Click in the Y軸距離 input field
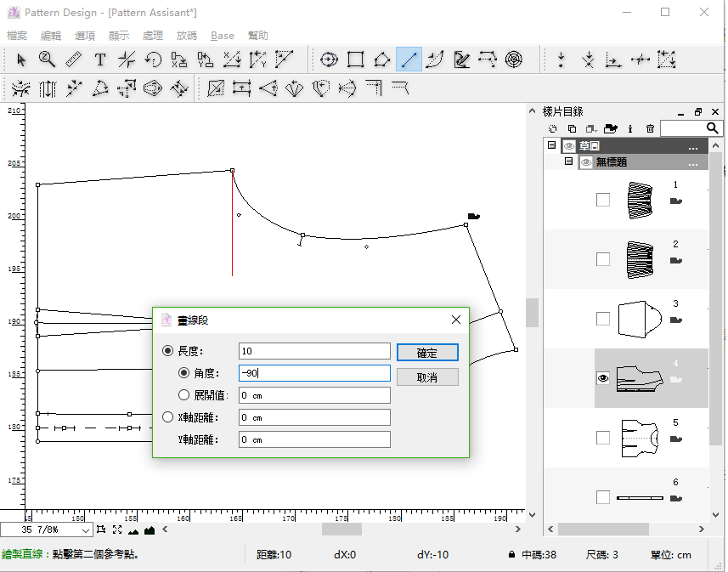 click(x=314, y=439)
